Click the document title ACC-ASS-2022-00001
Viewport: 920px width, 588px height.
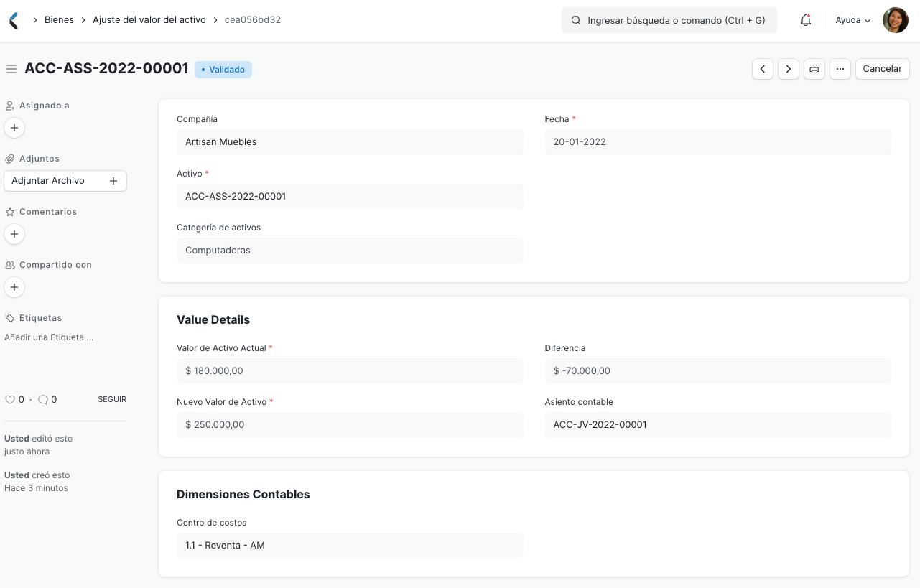106,69
